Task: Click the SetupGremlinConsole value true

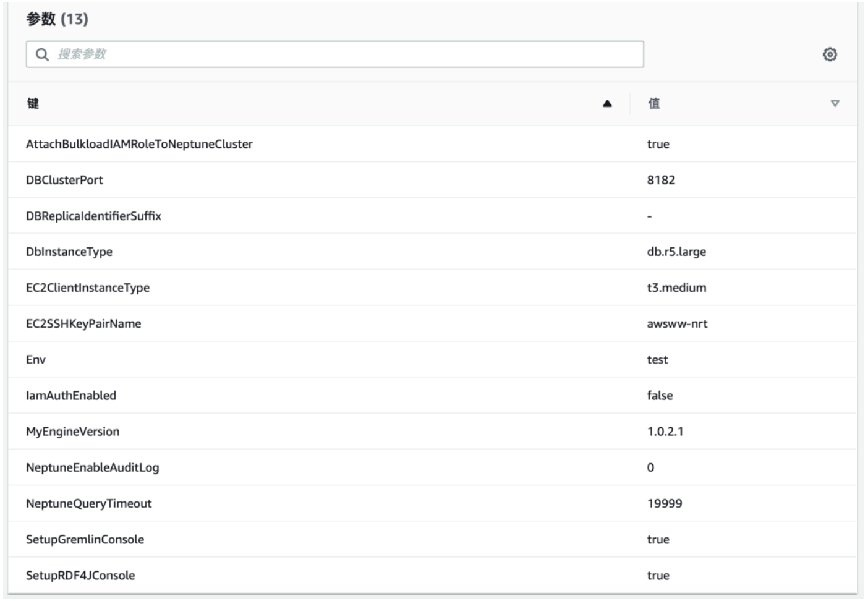Action: [x=658, y=539]
